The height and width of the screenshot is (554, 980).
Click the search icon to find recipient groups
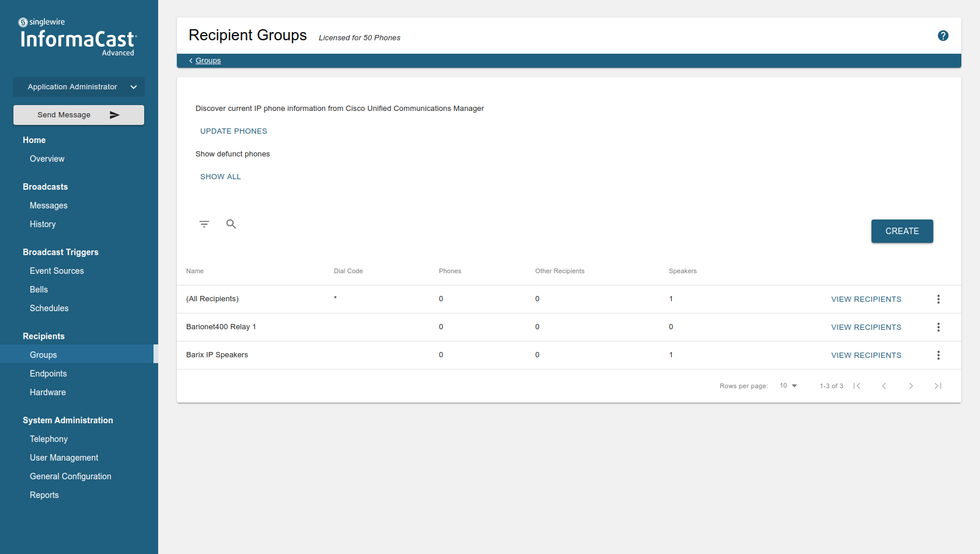coord(231,224)
